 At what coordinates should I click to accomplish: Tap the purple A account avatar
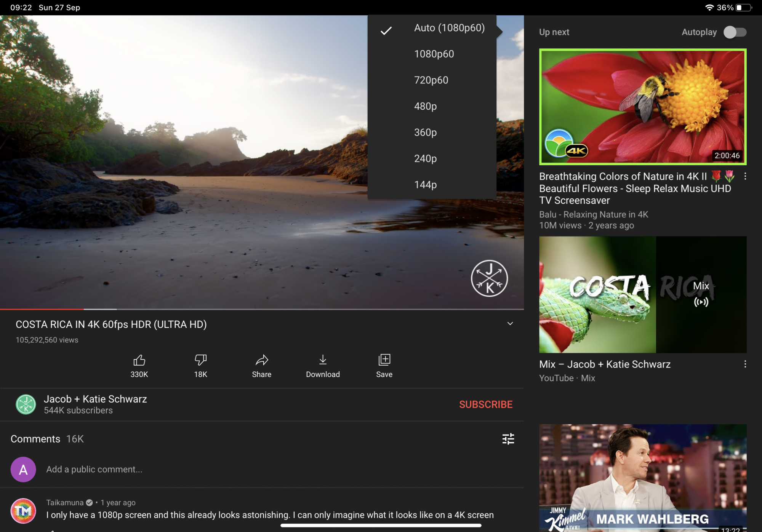[x=23, y=469]
